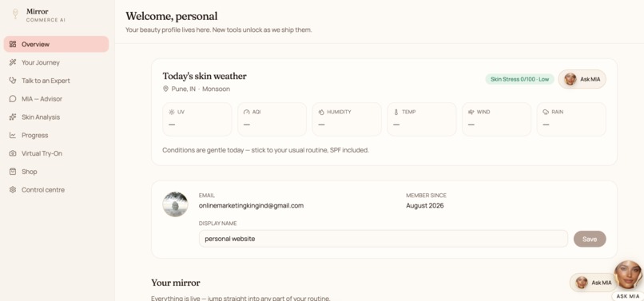Click the Conditions are gentle today message
The height and width of the screenshot is (301, 644).
point(266,150)
